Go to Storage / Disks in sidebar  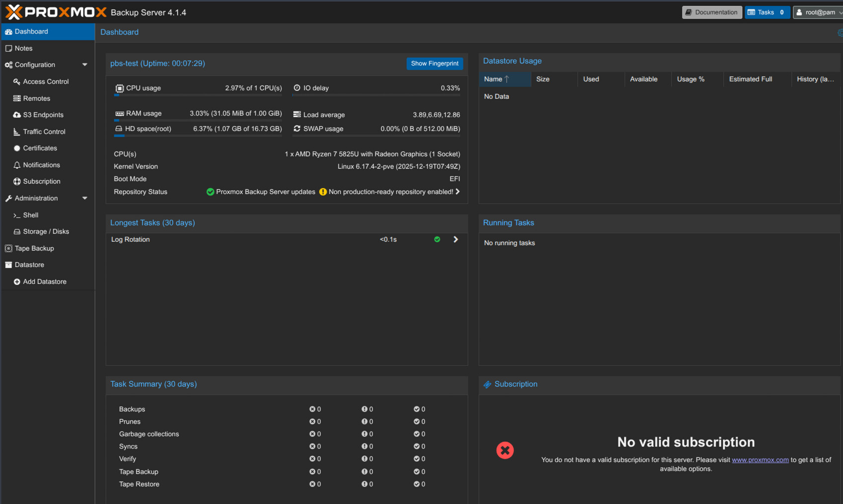pos(46,231)
